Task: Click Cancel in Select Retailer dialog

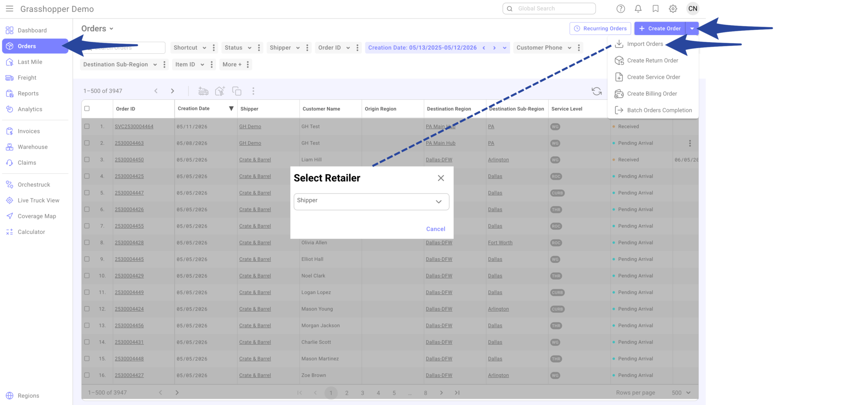Action: pos(435,229)
